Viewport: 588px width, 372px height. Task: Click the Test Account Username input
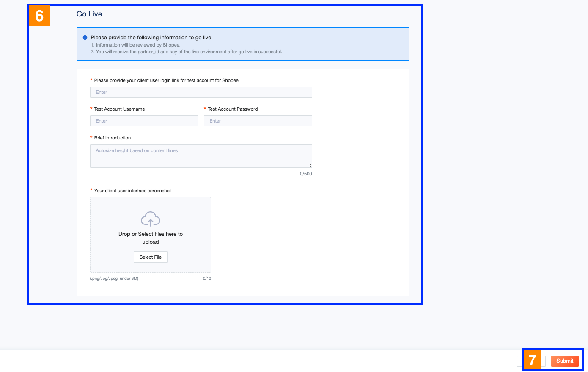click(144, 121)
